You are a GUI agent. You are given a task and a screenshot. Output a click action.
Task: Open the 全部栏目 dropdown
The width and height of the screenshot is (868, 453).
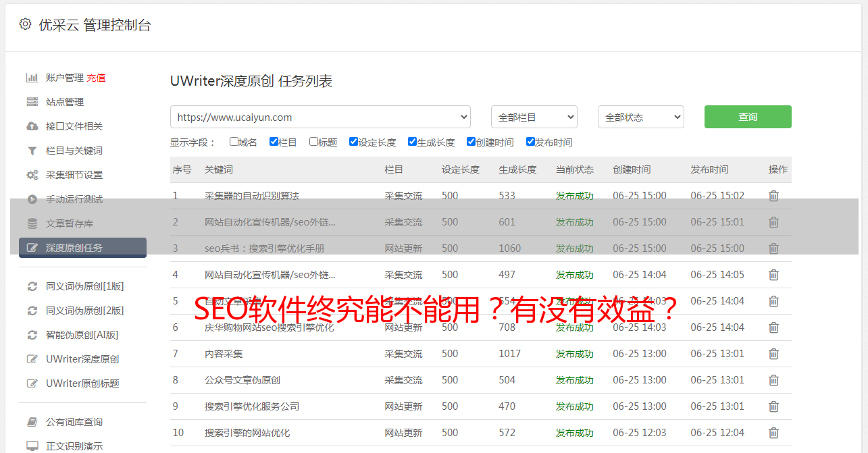pos(534,117)
